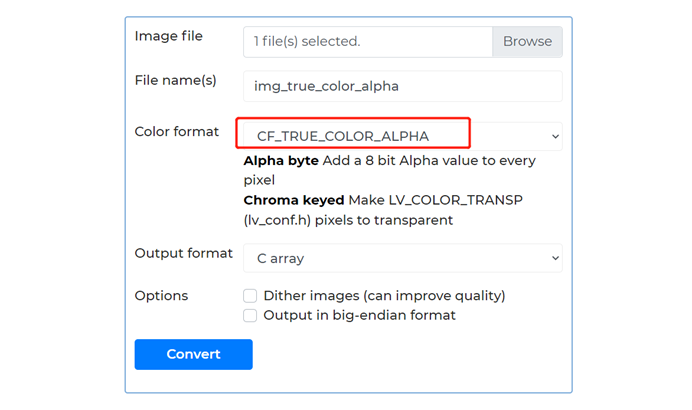692x410 pixels.
Task: Click the 'Dither images (can improve quality)' label
Action: pyautogui.click(x=384, y=296)
